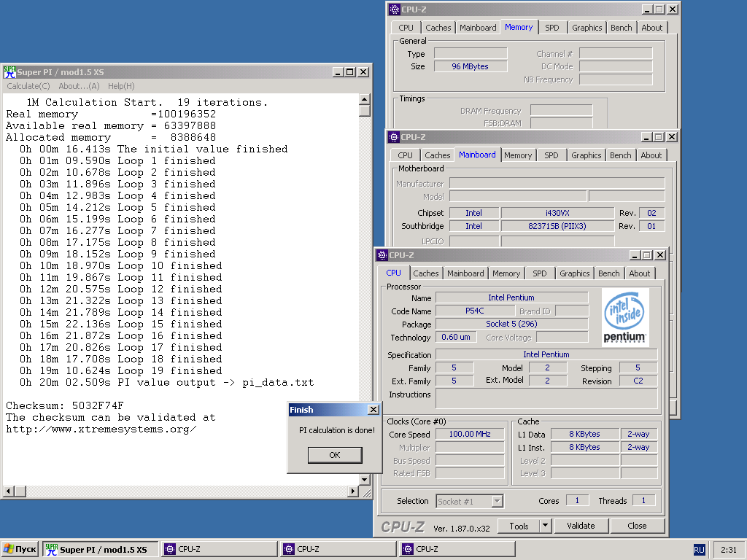This screenshot has width=747, height=560.
Task: Switch to Super PI taskbar button
Action: click(x=100, y=549)
